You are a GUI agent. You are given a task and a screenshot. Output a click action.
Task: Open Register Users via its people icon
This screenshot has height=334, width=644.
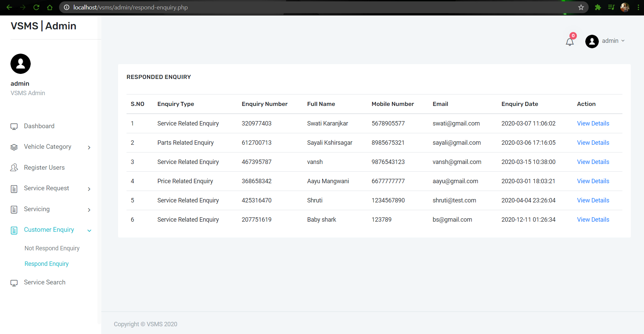[14, 168]
